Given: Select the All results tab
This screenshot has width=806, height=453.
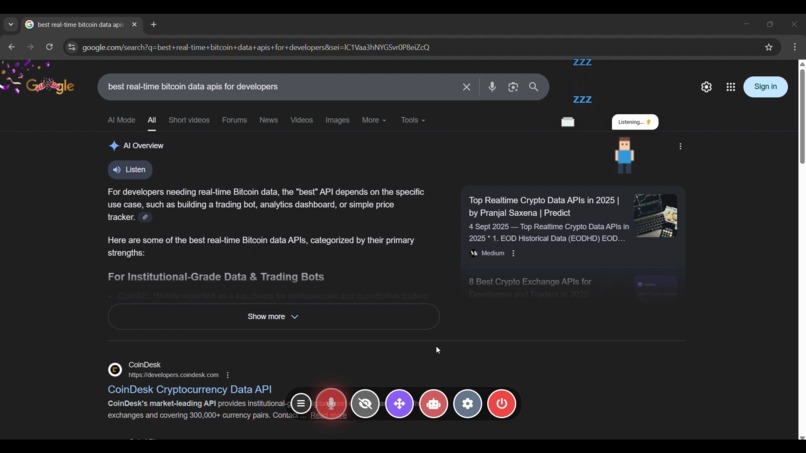Looking at the screenshot, I should (152, 120).
